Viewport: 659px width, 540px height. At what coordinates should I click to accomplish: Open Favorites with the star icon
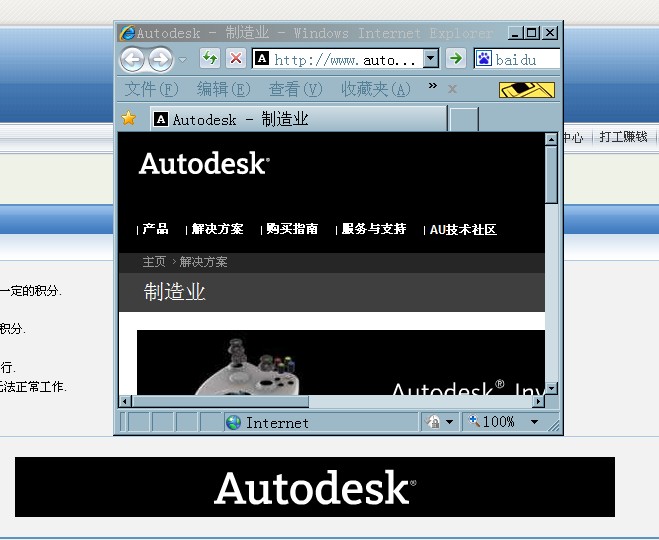pyautogui.click(x=129, y=118)
